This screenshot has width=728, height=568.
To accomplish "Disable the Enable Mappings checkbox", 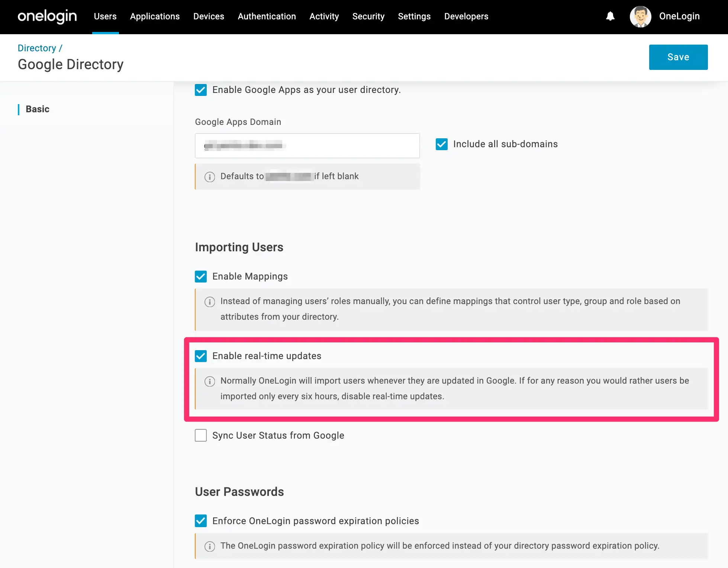I will click(x=201, y=277).
